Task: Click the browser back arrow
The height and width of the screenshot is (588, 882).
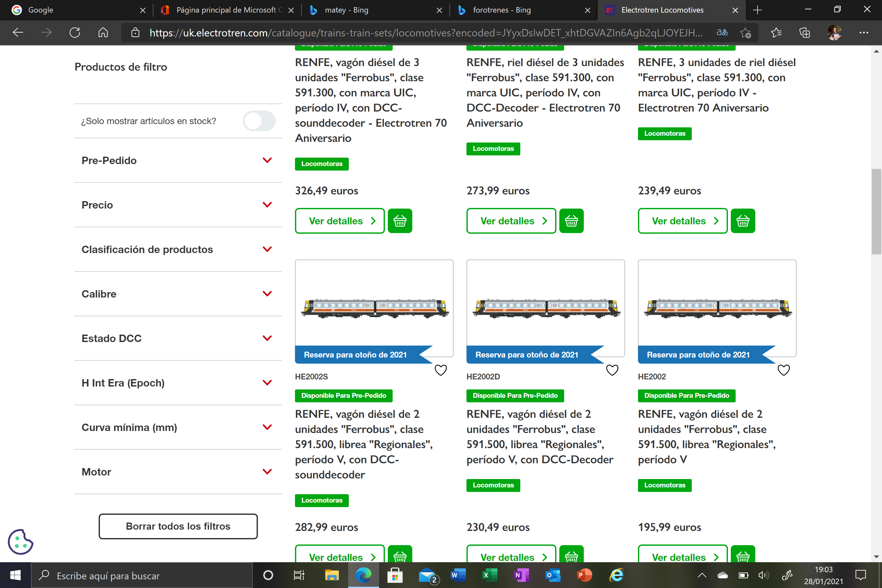Action: coord(18,33)
